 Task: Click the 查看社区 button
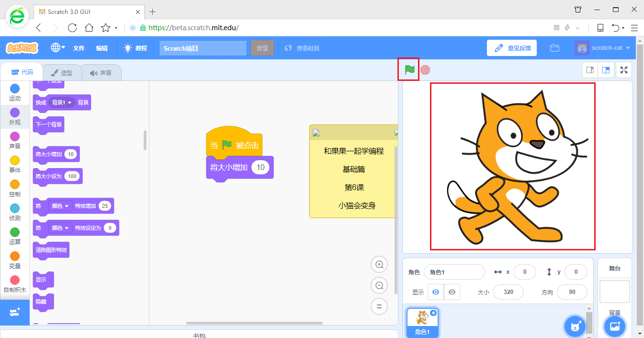pyautogui.click(x=302, y=48)
